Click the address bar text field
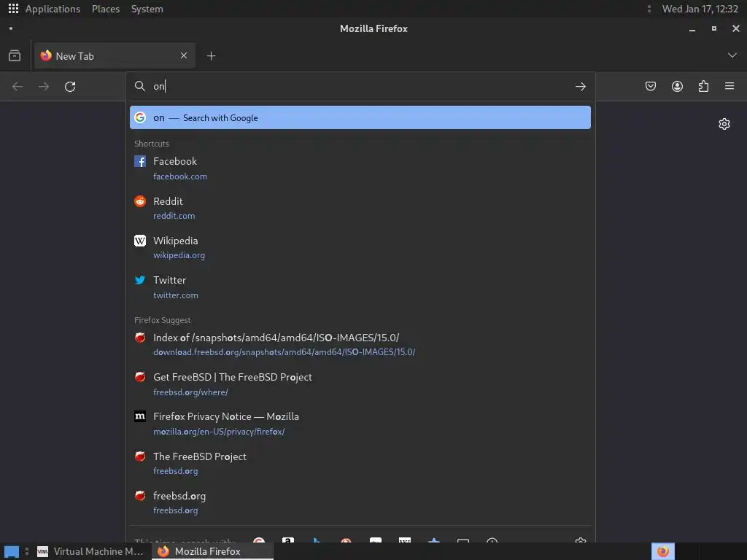This screenshot has width=747, height=560. pos(360,86)
